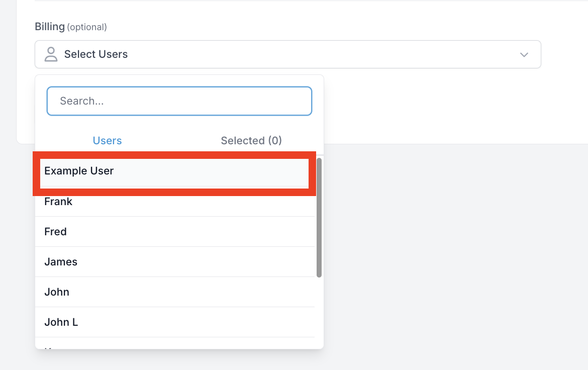The height and width of the screenshot is (370, 588).
Task: Click the Billing field label
Action: pos(50,27)
